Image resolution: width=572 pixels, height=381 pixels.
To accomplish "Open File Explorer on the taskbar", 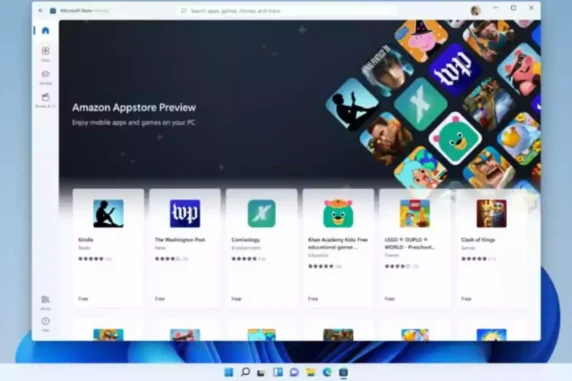I will coord(310,372).
